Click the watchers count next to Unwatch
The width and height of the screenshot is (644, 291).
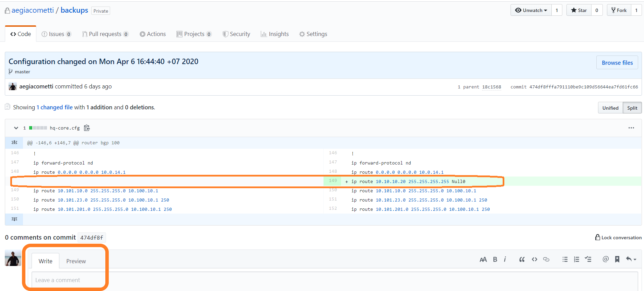(x=557, y=10)
